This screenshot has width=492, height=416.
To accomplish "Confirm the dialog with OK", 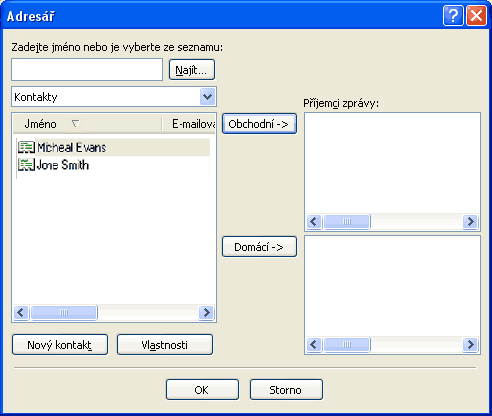I will click(202, 390).
